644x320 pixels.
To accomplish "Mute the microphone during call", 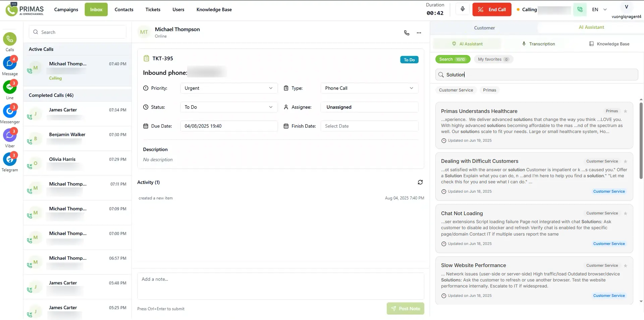I will [x=463, y=9].
